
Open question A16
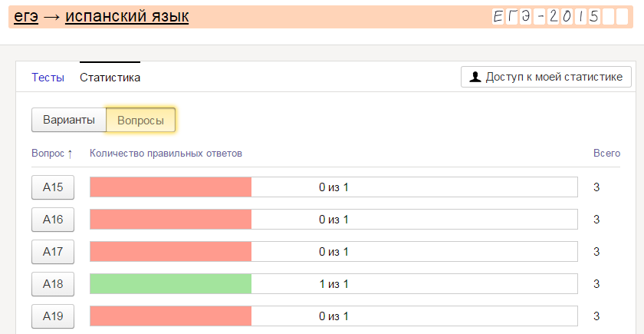(x=53, y=220)
